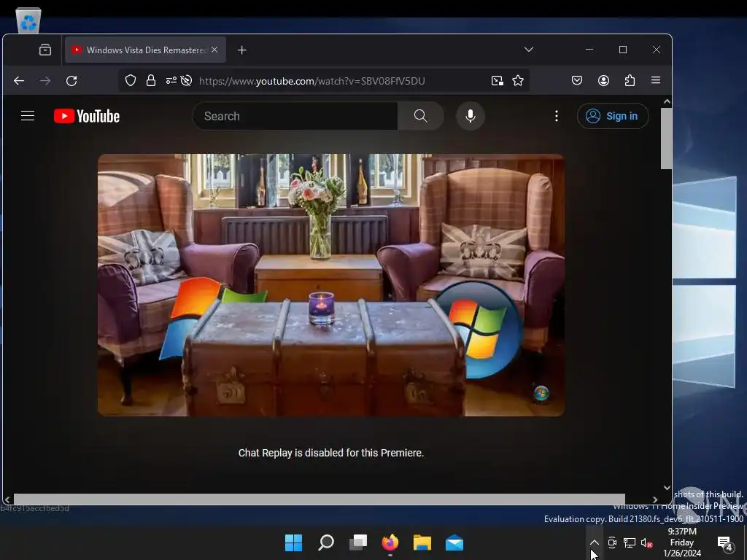Bookmark this page with the star
747x560 pixels.
pyautogui.click(x=518, y=80)
